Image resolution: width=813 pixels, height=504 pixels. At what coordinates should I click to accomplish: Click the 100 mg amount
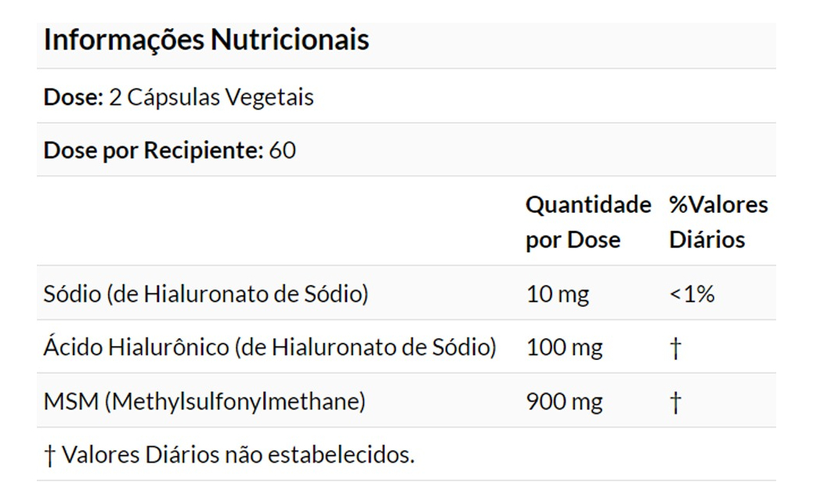[564, 347]
